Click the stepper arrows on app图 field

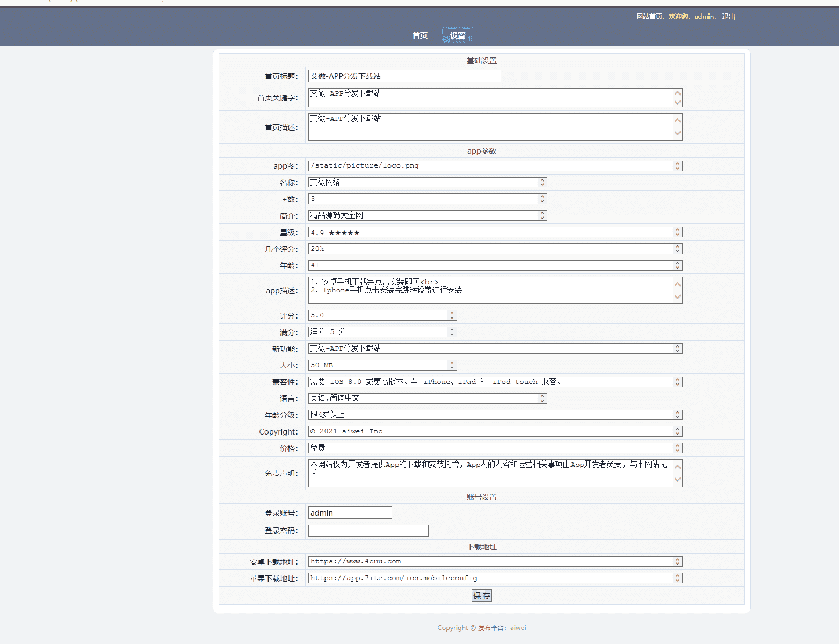pos(677,166)
